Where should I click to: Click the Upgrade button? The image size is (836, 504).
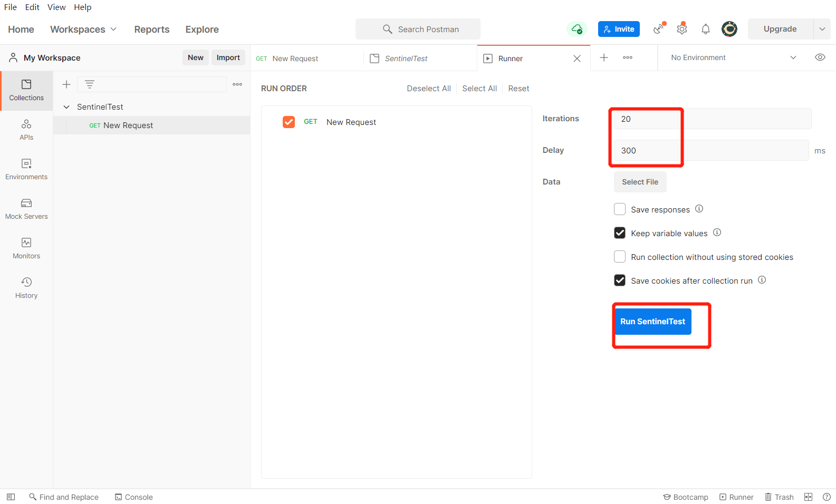[780, 29]
